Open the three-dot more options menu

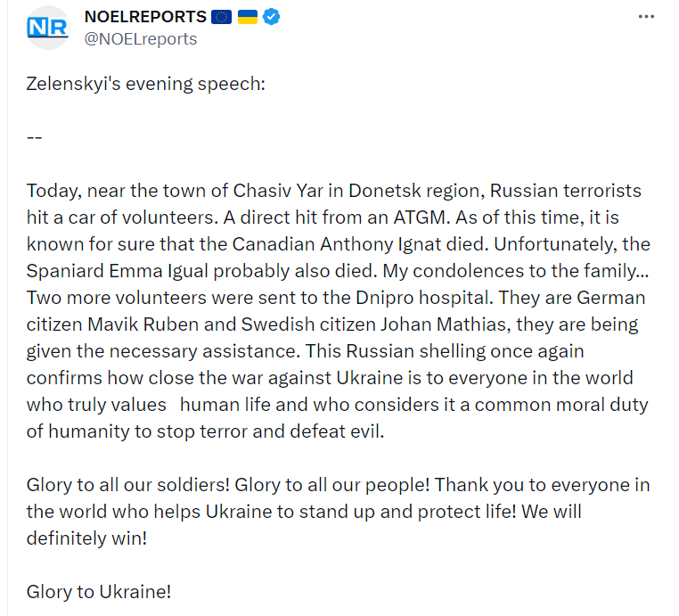[x=646, y=17]
